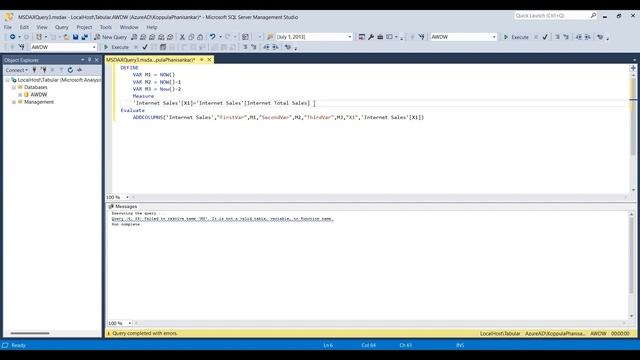Toggle pin on the MSDAXQuery3 tab
Viewport: 640px width, 360px height.
(202, 60)
